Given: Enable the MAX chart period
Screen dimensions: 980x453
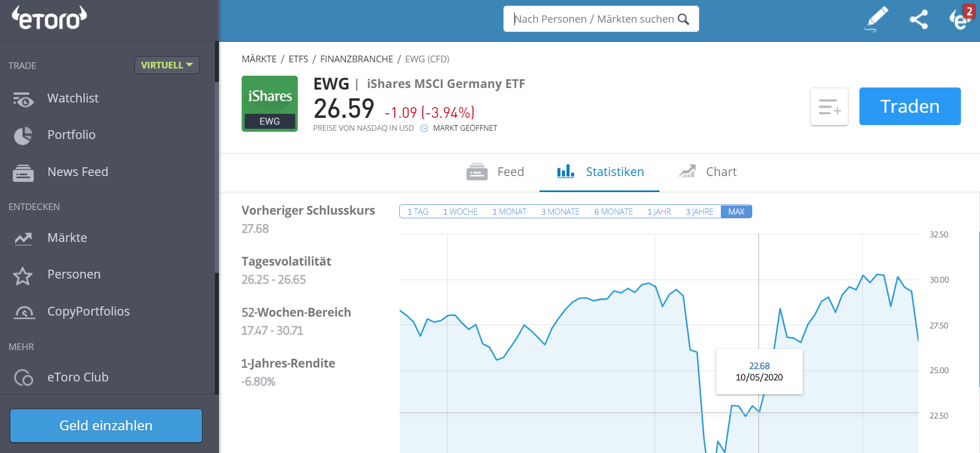Looking at the screenshot, I should click(736, 211).
